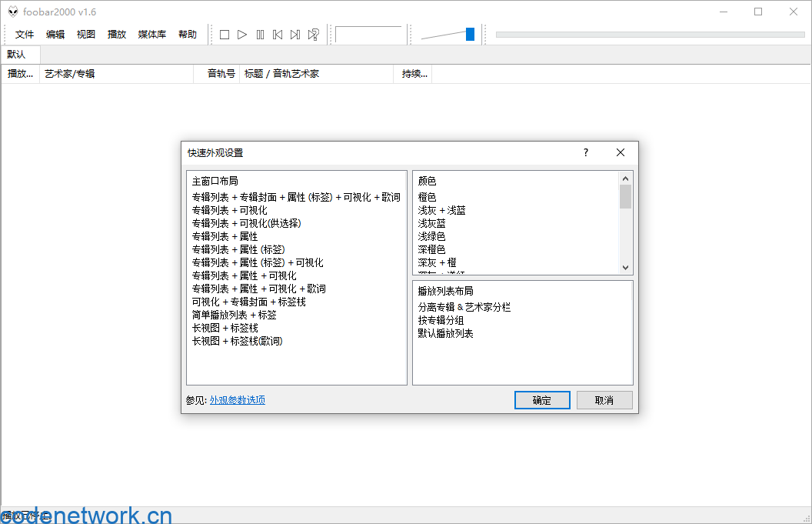Image resolution: width=812 pixels, height=524 pixels.
Task: Click the foobar2000 logo in the title bar
Action: pos(13,11)
